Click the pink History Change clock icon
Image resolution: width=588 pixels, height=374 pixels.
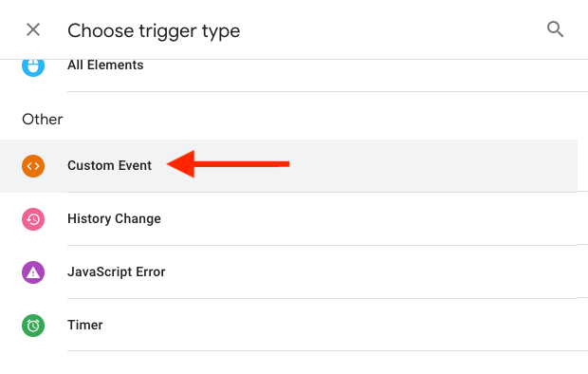(33, 219)
